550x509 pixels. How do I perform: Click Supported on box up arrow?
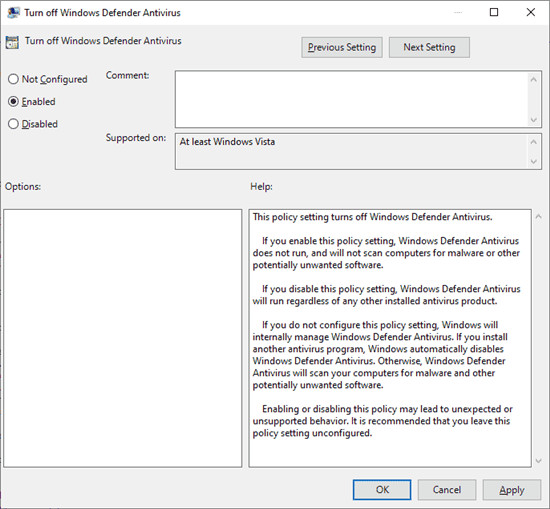[x=534, y=142]
